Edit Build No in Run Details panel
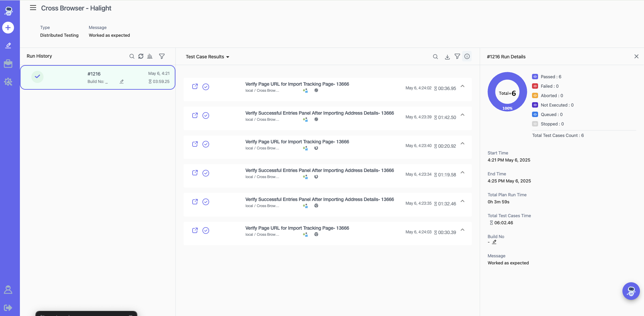The height and width of the screenshot is (316, 644). point(494,242)
